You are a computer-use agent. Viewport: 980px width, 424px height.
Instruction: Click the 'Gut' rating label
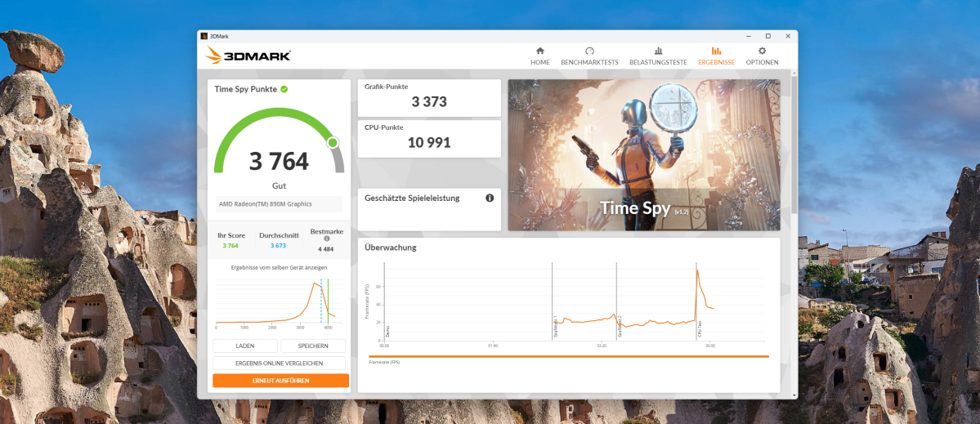pos(279,186)
